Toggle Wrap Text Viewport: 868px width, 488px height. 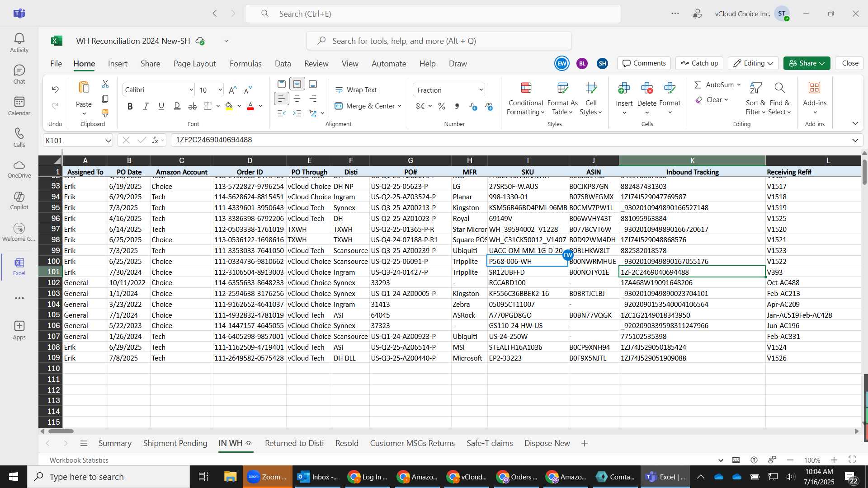click(356, 90)
